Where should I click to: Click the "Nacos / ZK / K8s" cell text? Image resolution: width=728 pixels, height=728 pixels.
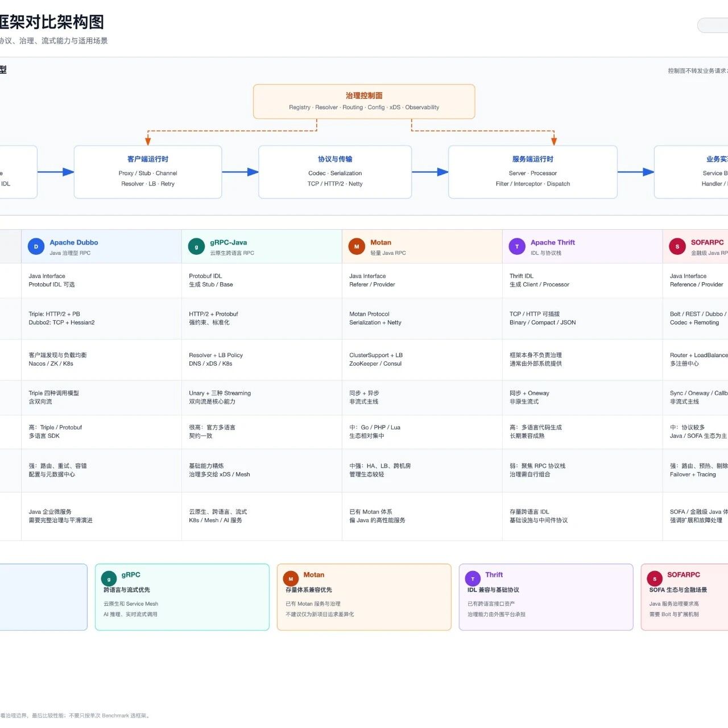(x=51, y=364)
